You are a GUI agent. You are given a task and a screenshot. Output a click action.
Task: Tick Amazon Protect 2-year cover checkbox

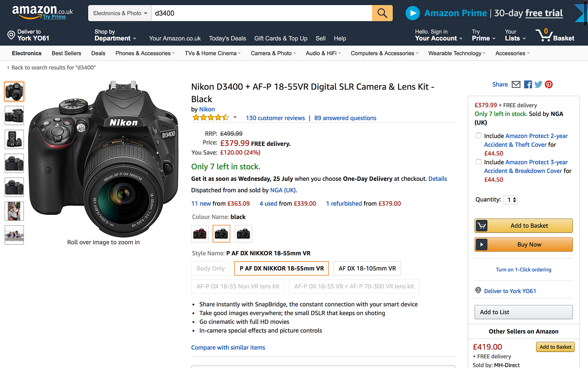[478, 135]
